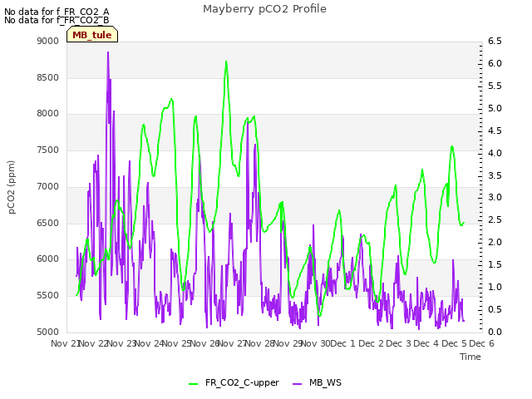The height and width of the screenshot is (399, 532).
Task: Click the pCO2 (ppm) axis label
Action: pyautogui.click(x=12, y=187)
